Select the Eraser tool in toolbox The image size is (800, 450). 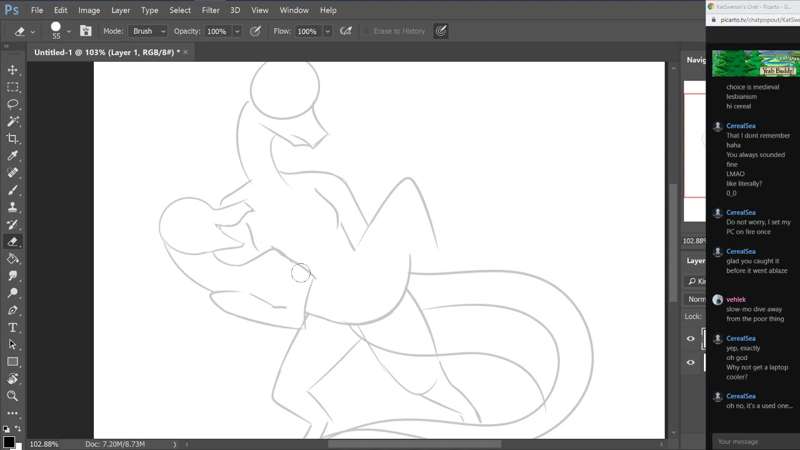[13, 242]
